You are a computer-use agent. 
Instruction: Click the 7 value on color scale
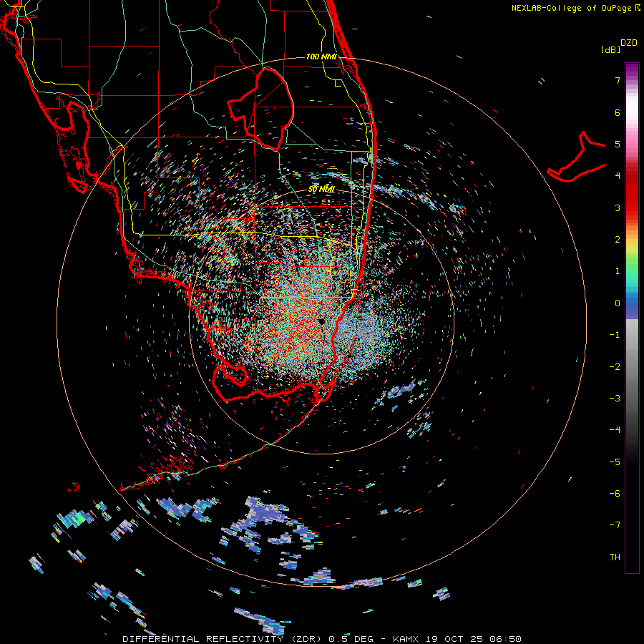[x=618, y=80]
